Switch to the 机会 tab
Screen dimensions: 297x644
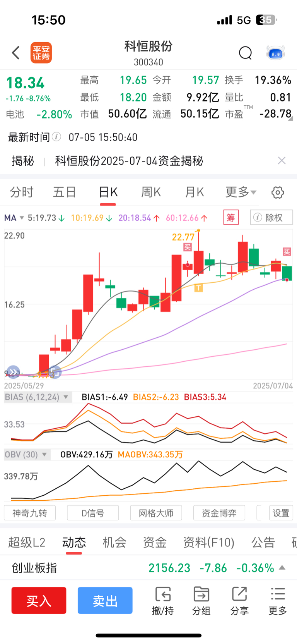pos(114,542)
